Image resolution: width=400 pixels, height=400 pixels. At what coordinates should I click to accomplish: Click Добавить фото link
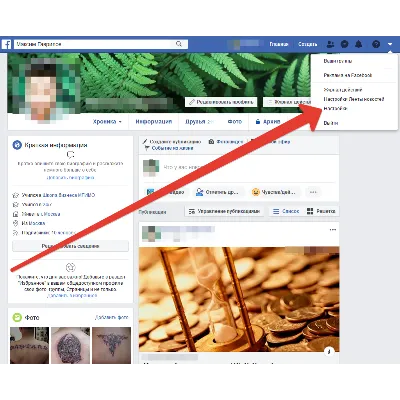pyautogui.click(x=111, y=317)
